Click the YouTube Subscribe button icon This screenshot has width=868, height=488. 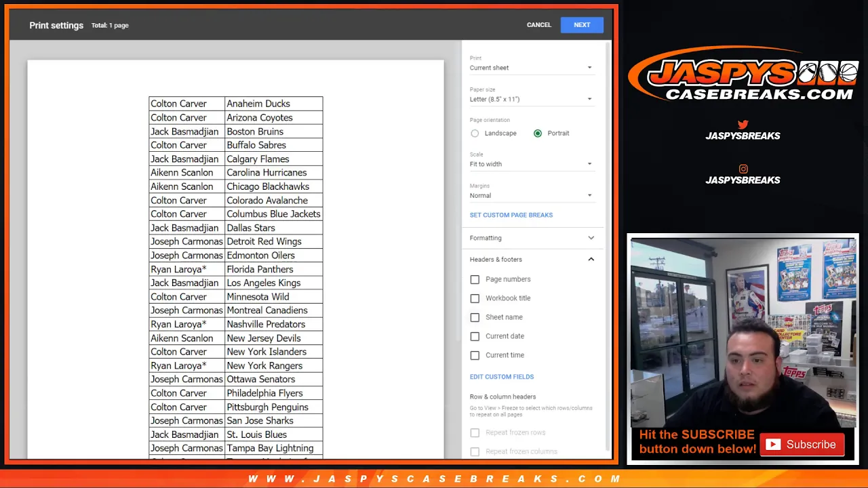[802, 445]
